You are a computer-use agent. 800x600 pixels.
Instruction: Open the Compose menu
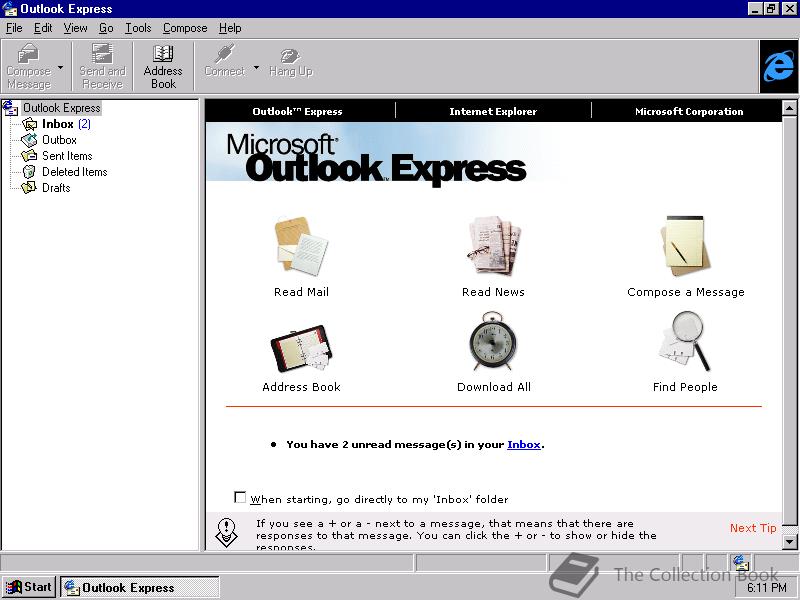coord(185,28)
